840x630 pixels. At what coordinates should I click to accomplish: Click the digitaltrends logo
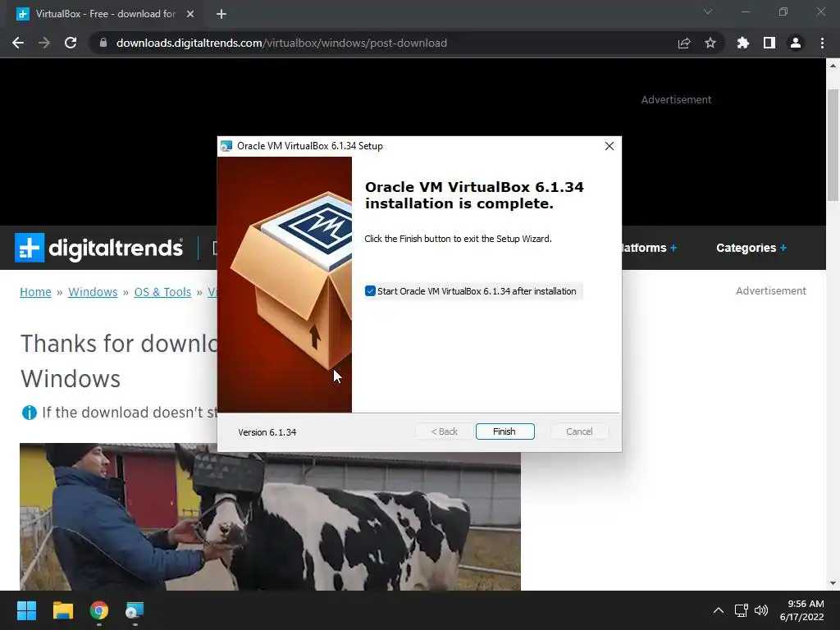98,248
